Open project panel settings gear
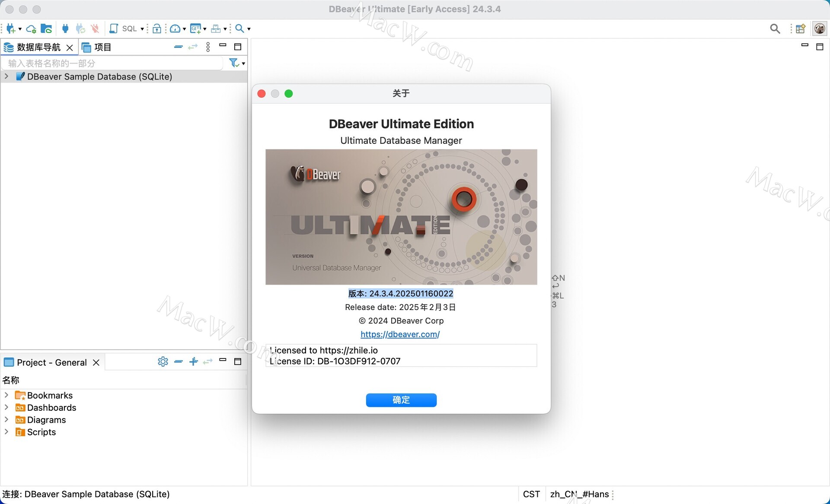The width and height of the screenshot is (830, 504). tap(163, 361)
